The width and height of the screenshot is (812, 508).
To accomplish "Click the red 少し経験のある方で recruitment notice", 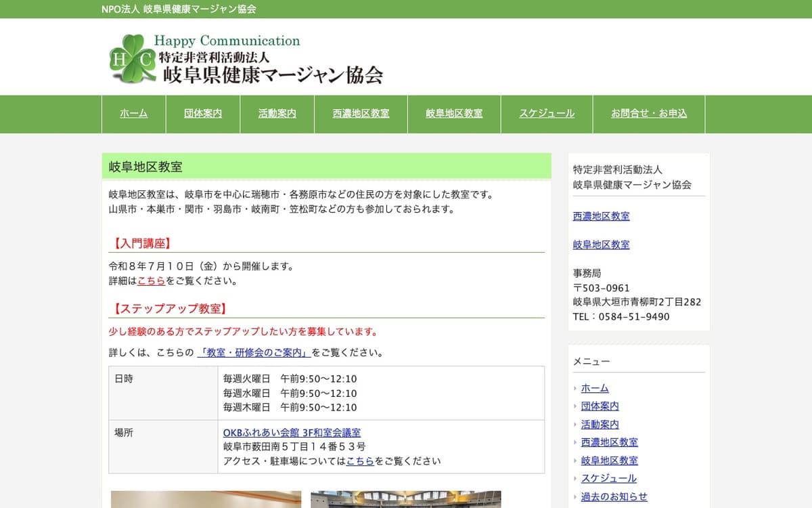I will point(243,332).
